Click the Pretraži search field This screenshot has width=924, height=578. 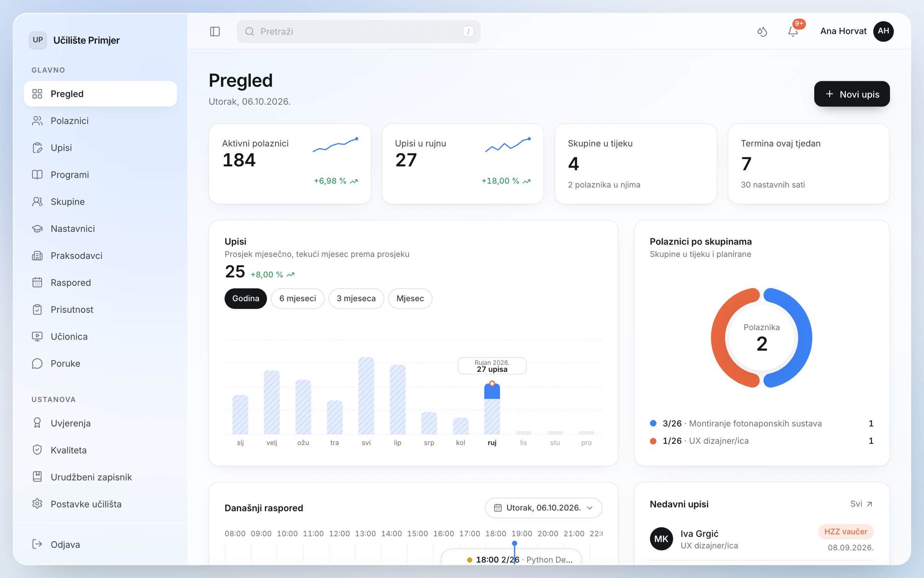point(358,31)
